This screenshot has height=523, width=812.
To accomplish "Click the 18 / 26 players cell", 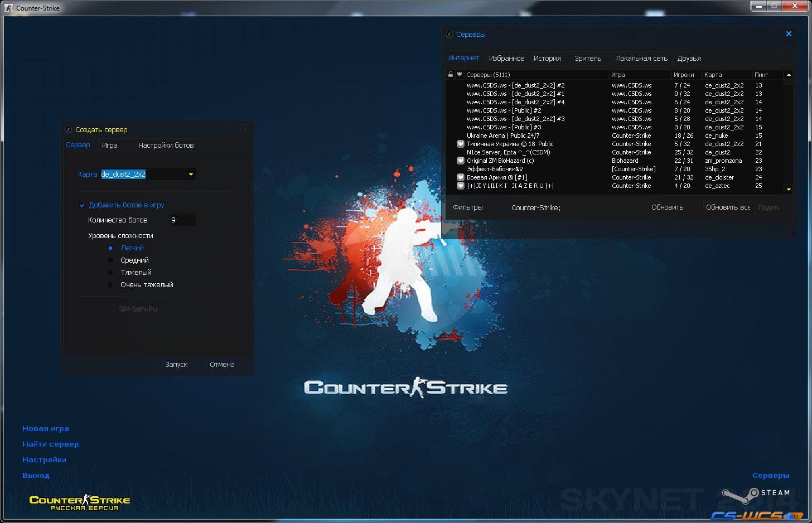I will (x=684, y=135).
